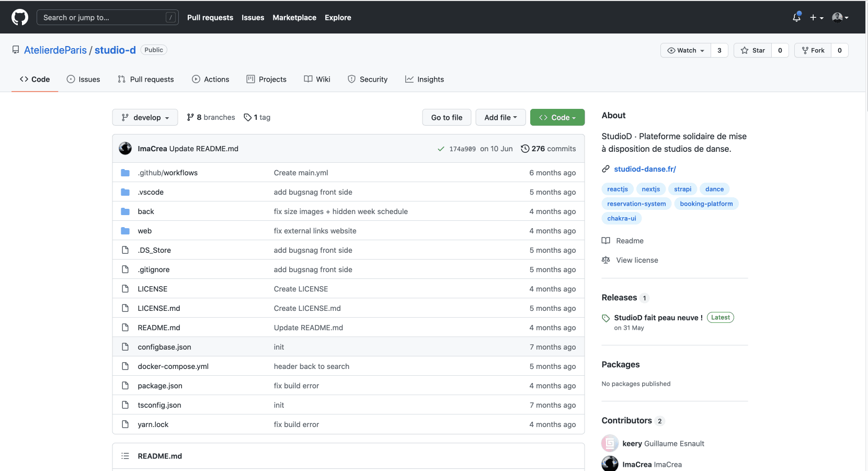This screenshot has width=868, height=471.
Task: Open the back folder
Action: tap(146, 211)
